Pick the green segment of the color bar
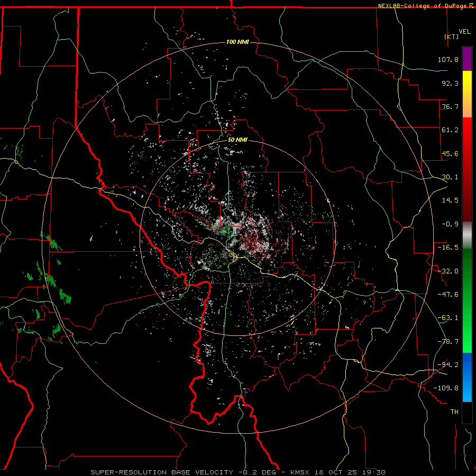The image size is (476, 476). (467, 300)
